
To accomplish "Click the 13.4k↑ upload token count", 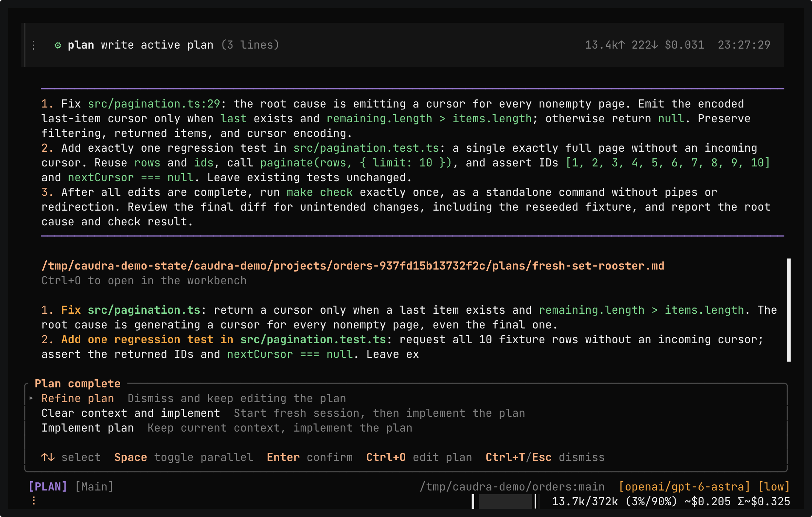I will click(605, 45).
